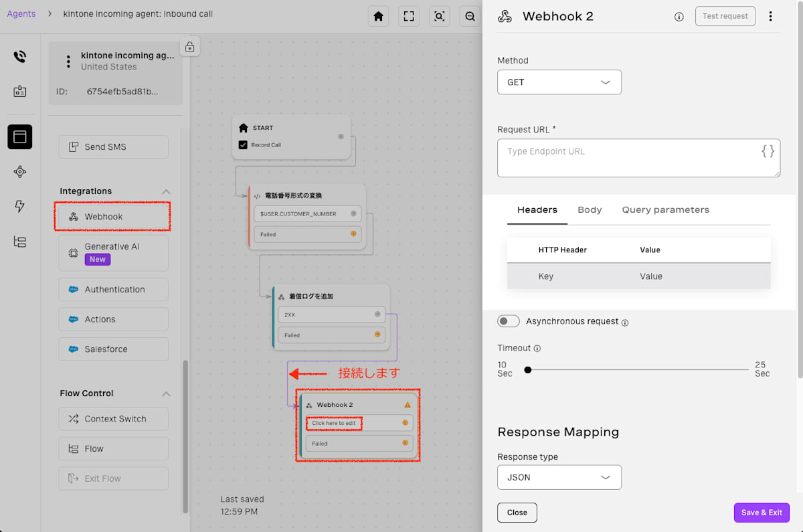
Task: Add Context Switch component
Action: [x=113, y=419]
